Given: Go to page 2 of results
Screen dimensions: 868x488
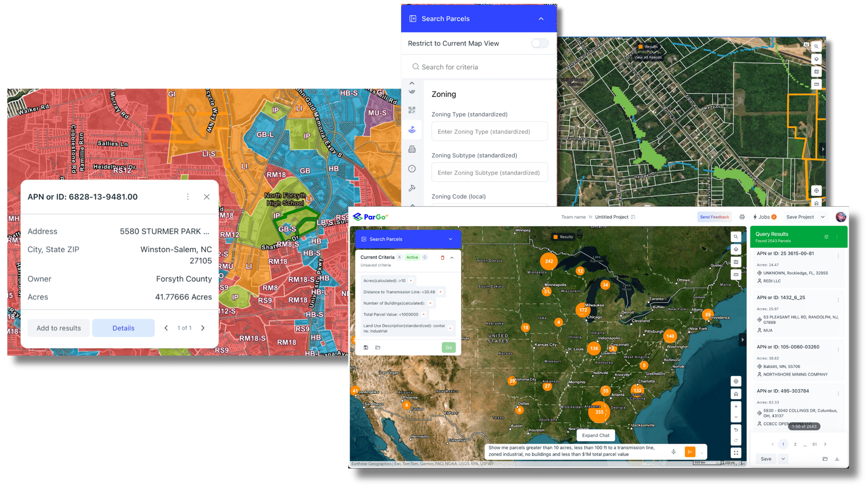Looking at the screenshot, I should 795,444.
